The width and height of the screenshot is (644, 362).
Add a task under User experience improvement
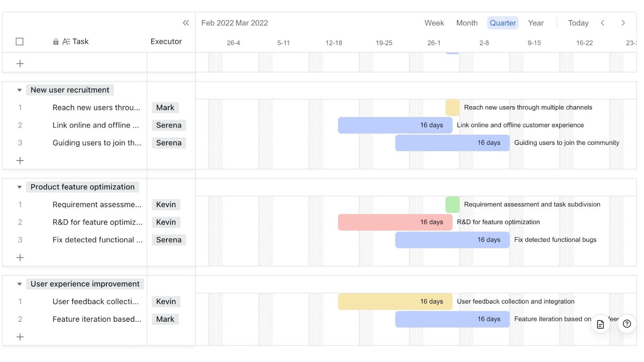point(20,337)
